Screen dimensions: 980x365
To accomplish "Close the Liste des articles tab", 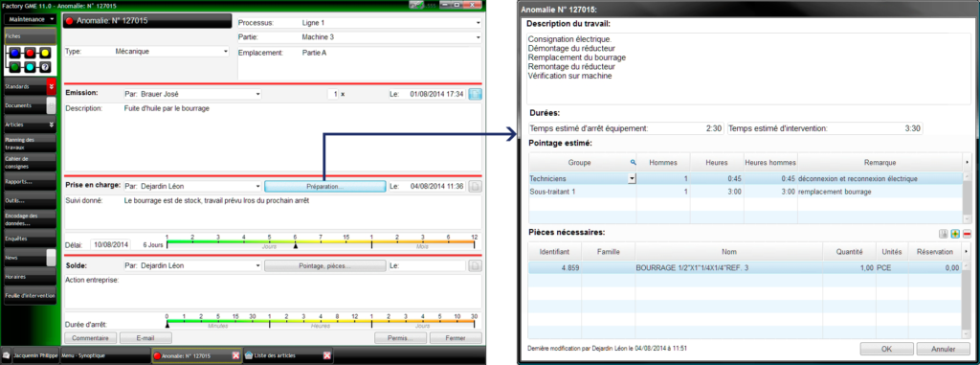I will click(x=327, y=356).
